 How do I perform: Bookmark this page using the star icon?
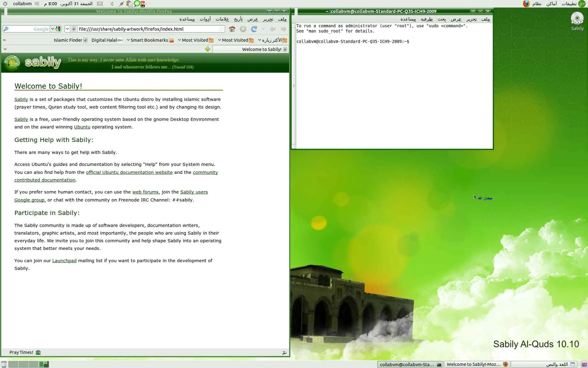coord(221,29)
